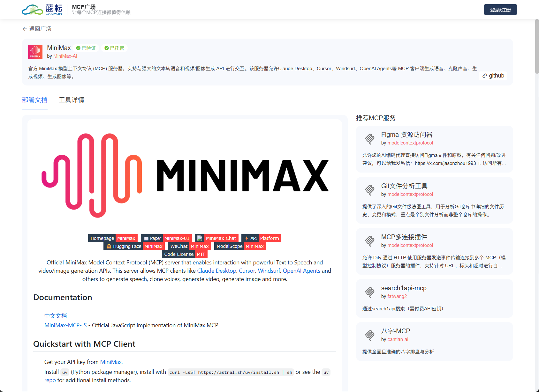The image size is (539, 392).
Task: Click 返回广场 to go back
Action: (x=37, y=29)
